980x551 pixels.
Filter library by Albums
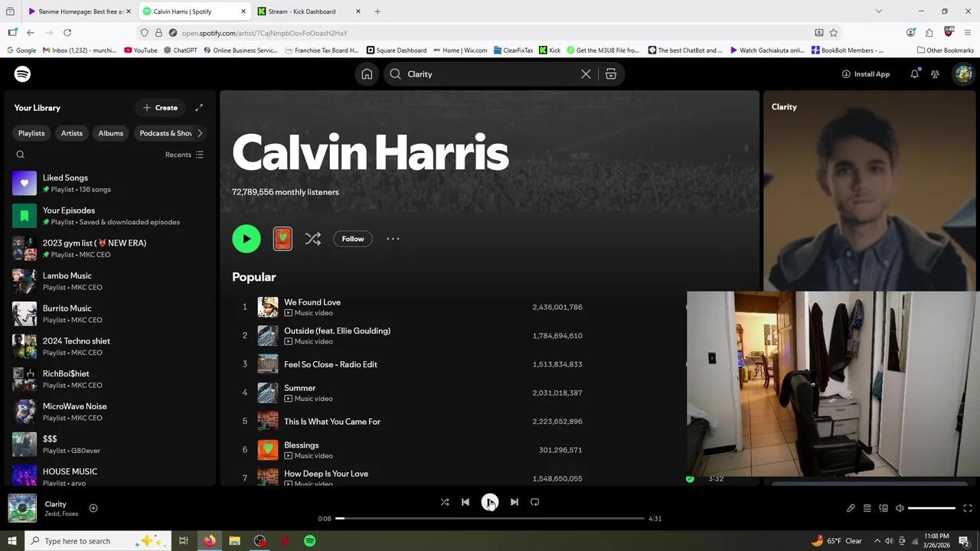coord(110,133)
